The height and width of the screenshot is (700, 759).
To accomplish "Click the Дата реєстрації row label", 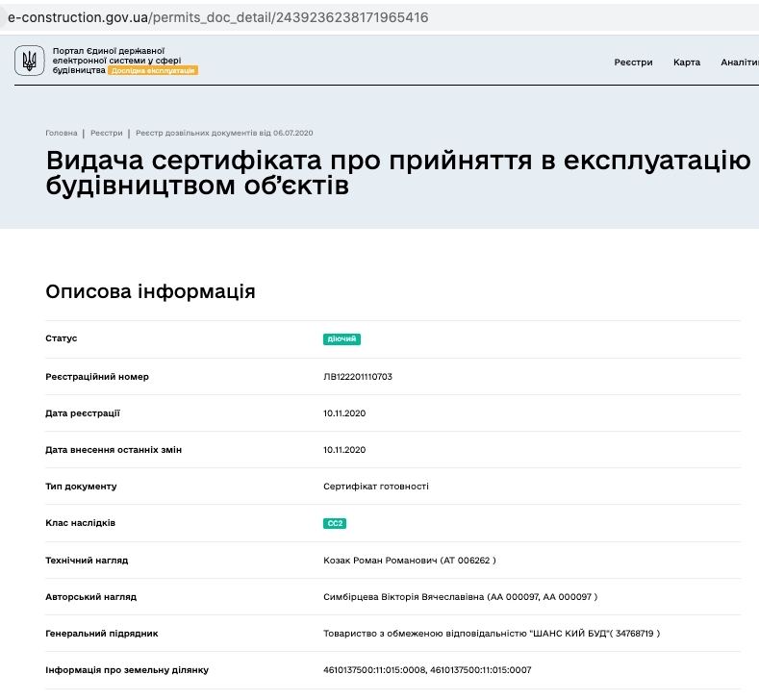I will [83, 413].
